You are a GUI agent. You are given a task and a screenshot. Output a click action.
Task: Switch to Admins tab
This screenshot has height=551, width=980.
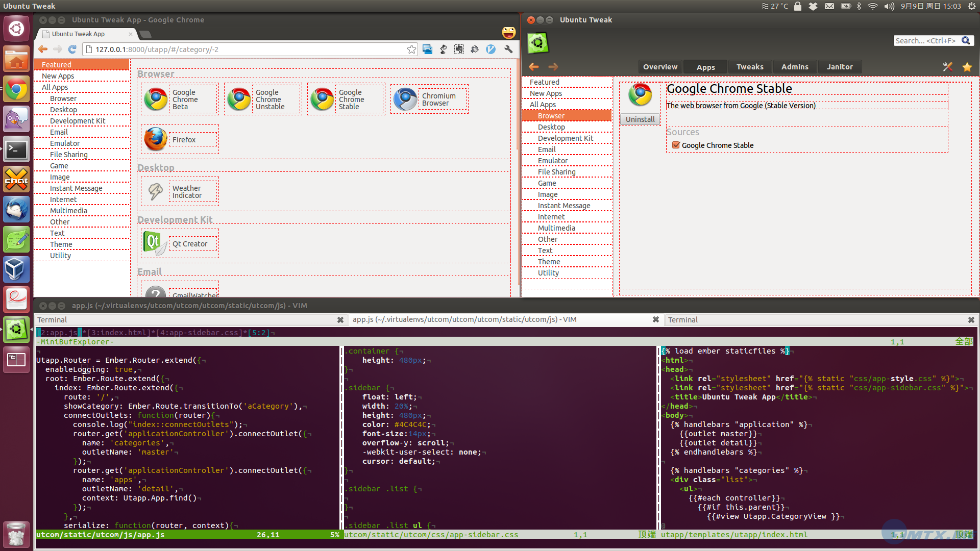pos(795,67)
